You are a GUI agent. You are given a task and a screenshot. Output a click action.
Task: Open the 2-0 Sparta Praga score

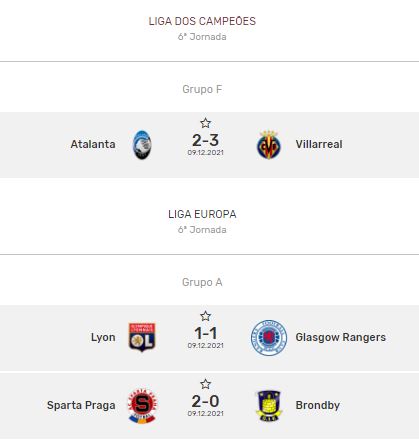pos(205,401)
